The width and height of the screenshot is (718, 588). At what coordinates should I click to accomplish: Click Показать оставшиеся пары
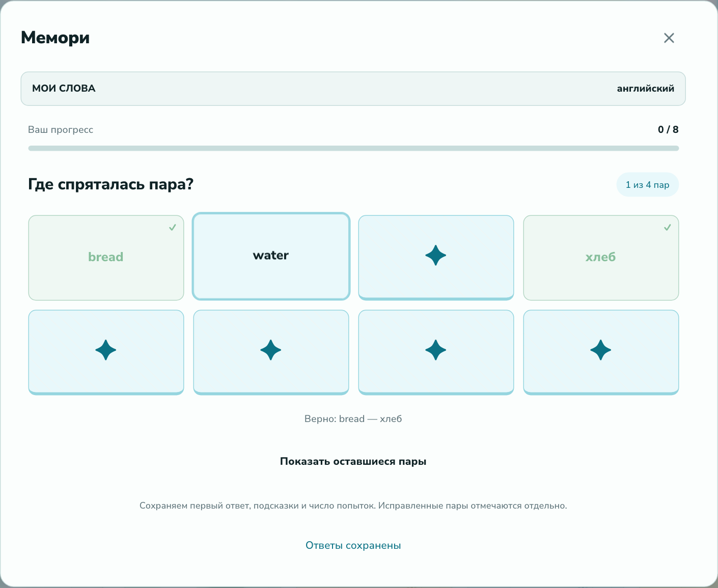[x=353, y=461]
